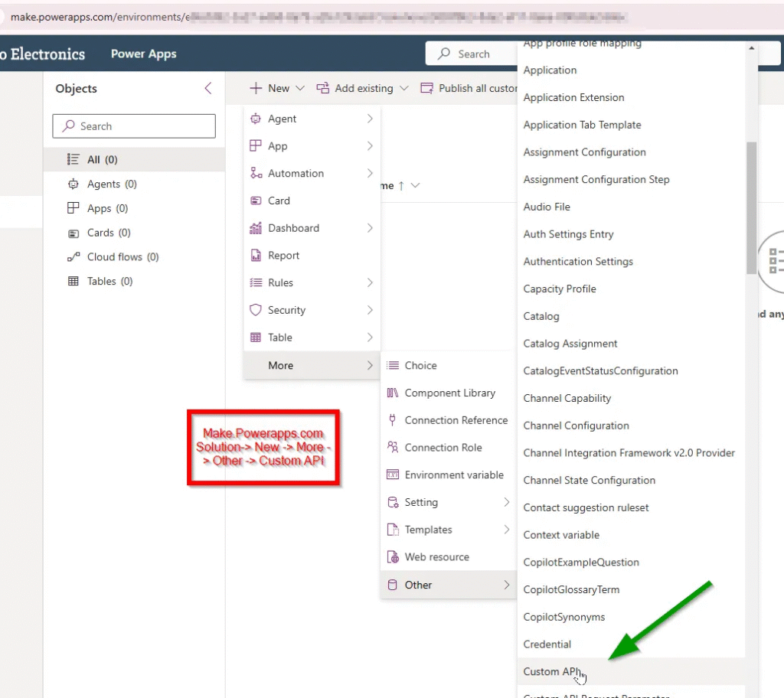Click the Connection Reference plug icon

pyautogui.click(x=393, y=420)
